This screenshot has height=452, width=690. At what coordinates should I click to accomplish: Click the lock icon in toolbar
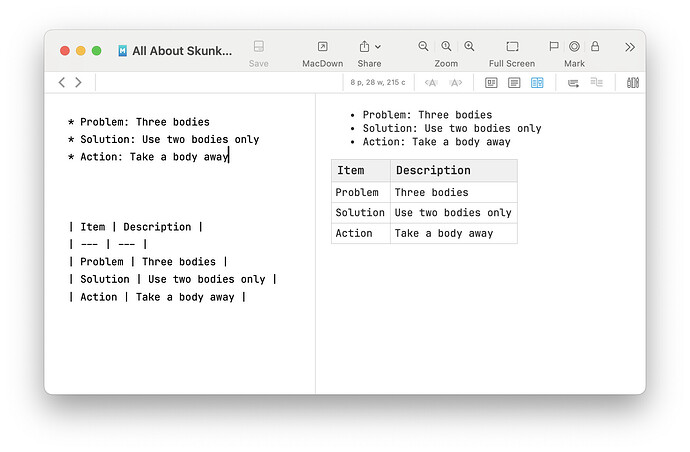coord(595,47)
